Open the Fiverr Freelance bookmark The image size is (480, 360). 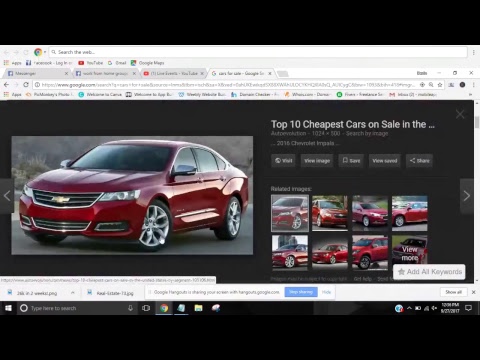click(360, 95)
